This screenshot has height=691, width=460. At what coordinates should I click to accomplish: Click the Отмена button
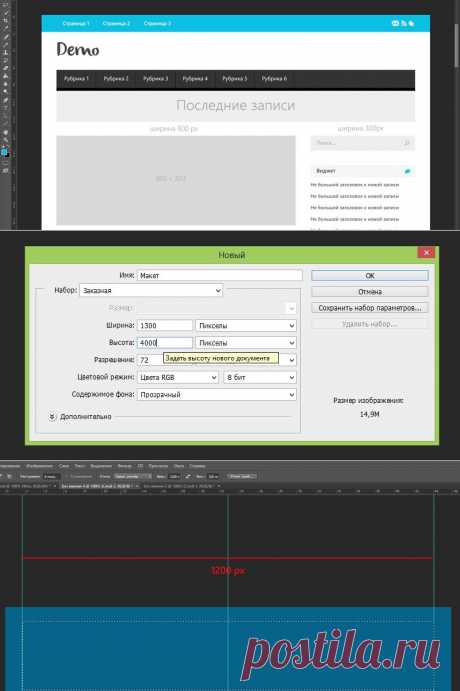tap(370, 292)
